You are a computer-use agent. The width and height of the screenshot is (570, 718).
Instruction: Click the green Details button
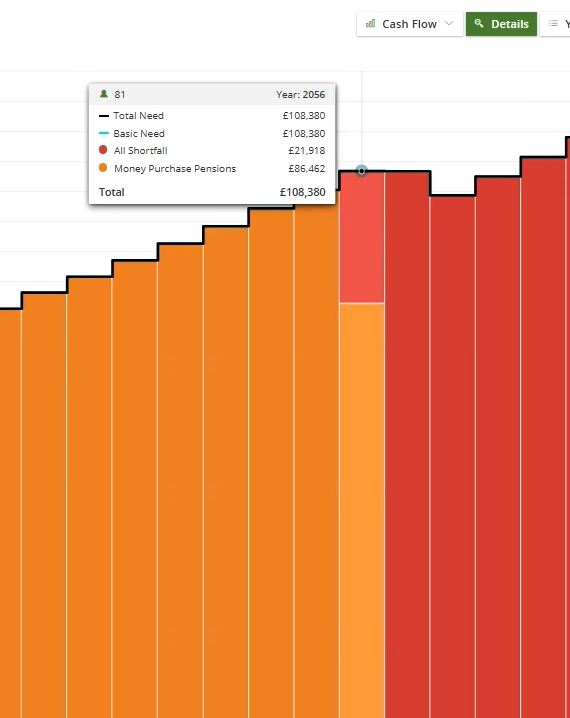click(x=501, y=24)
